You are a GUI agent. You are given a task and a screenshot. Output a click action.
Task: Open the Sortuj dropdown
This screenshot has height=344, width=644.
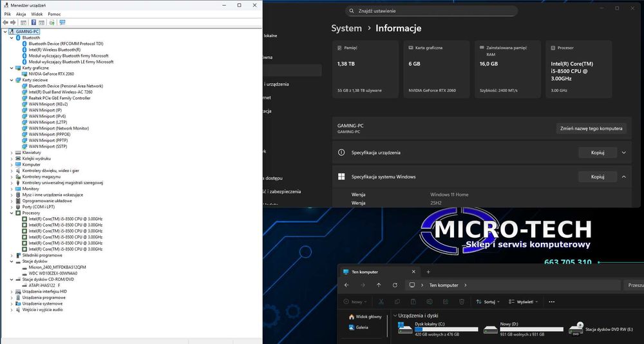(489, 301)
